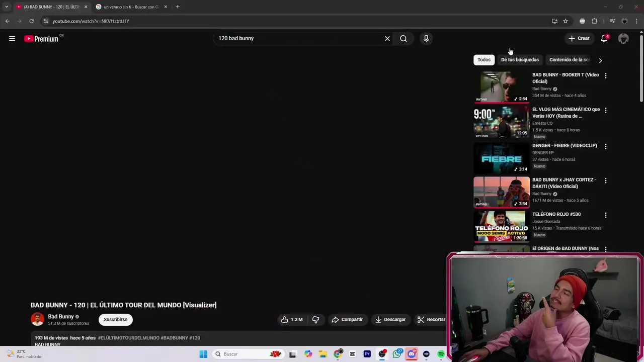644x362 pixels.
Task: Open options menu for DÁKITI video
Action: [x=605, y=180]
